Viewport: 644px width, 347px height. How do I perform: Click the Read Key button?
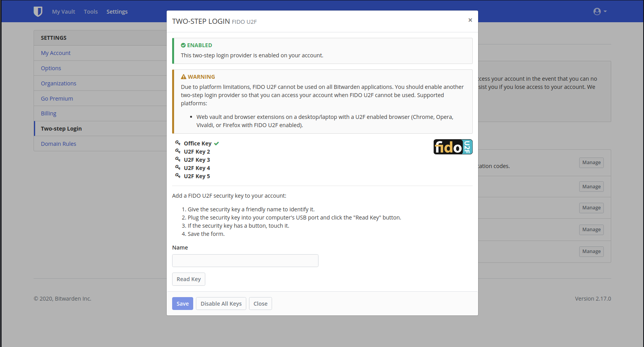[189, 279]
